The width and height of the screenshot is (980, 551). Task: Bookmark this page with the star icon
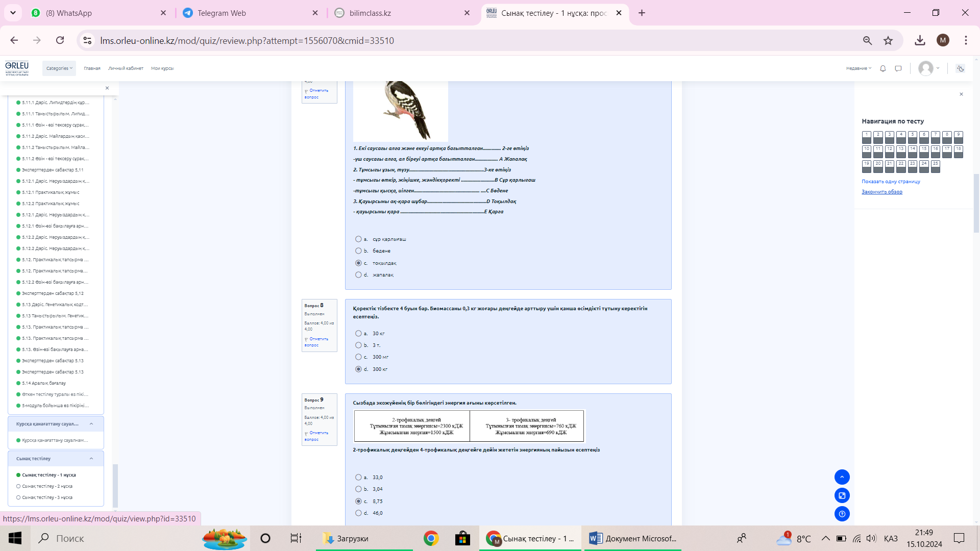[888, 41]
